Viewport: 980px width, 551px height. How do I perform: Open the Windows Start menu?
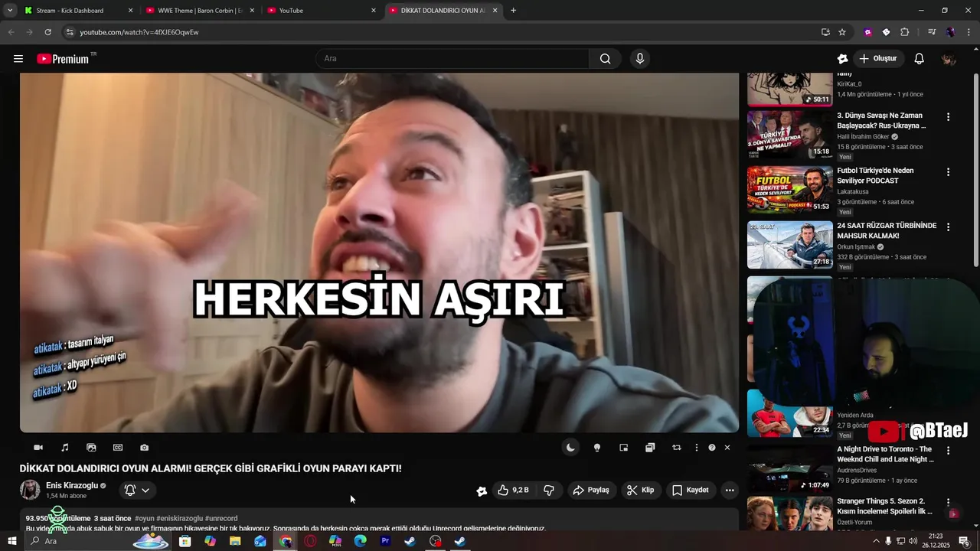[x=12, y=541]
